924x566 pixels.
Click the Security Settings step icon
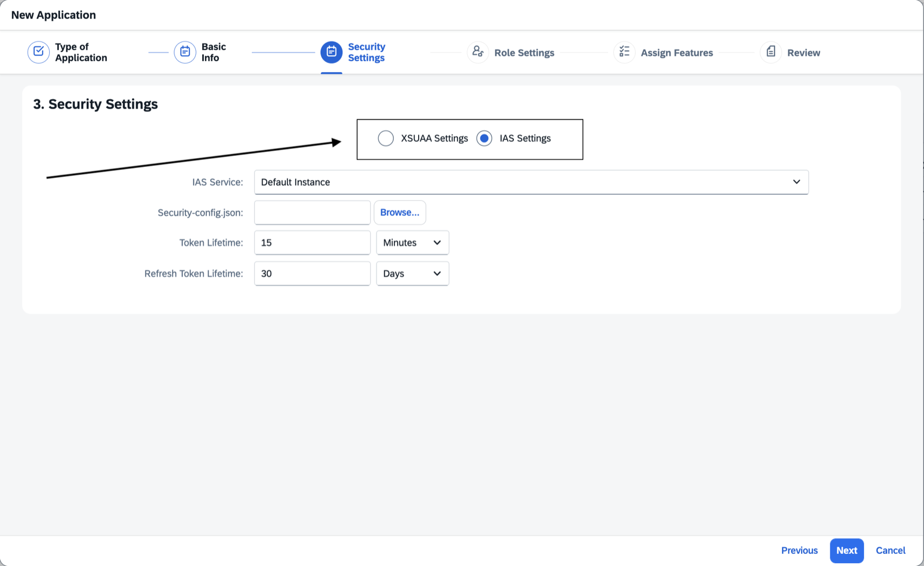pos(331,52)
